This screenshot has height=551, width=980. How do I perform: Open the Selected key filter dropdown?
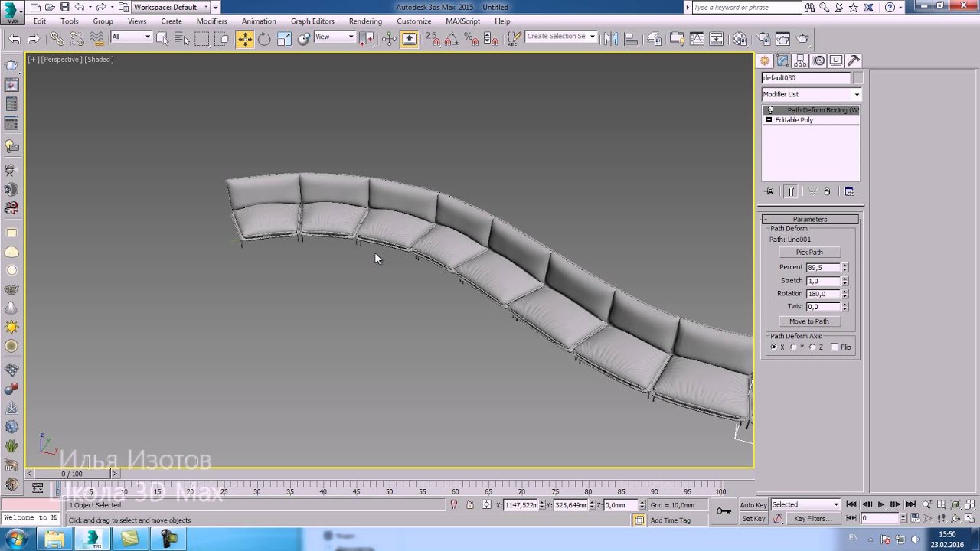click(x=805, y=504)
